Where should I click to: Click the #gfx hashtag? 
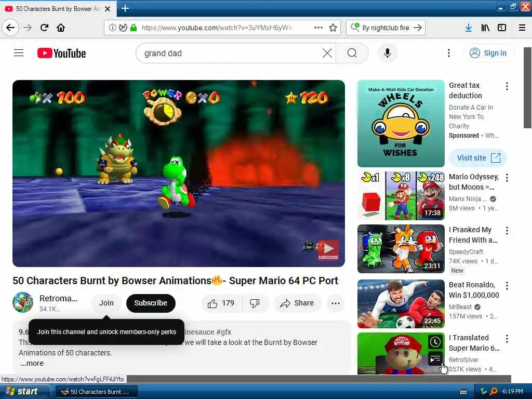pyautogui.click(x=223, y=332)
